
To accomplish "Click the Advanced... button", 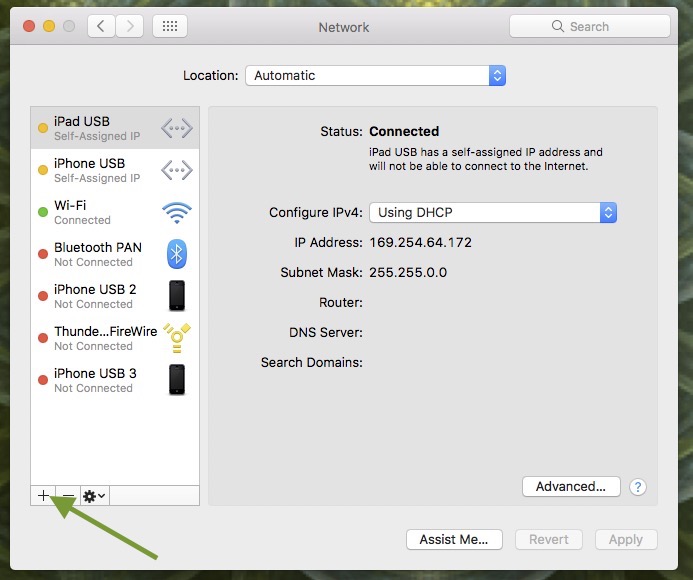I will pos(571,487).
